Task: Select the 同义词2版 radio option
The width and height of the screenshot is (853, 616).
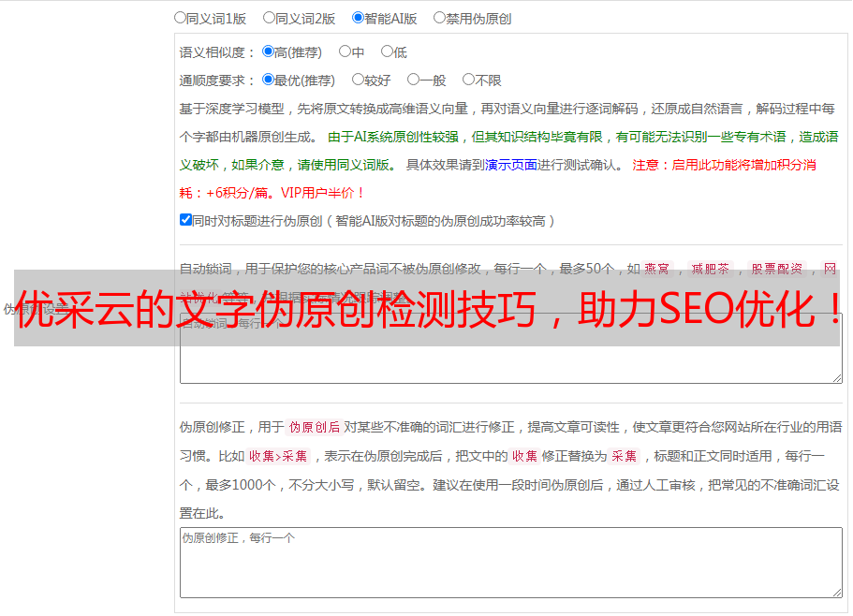Action: coord(269,18)
